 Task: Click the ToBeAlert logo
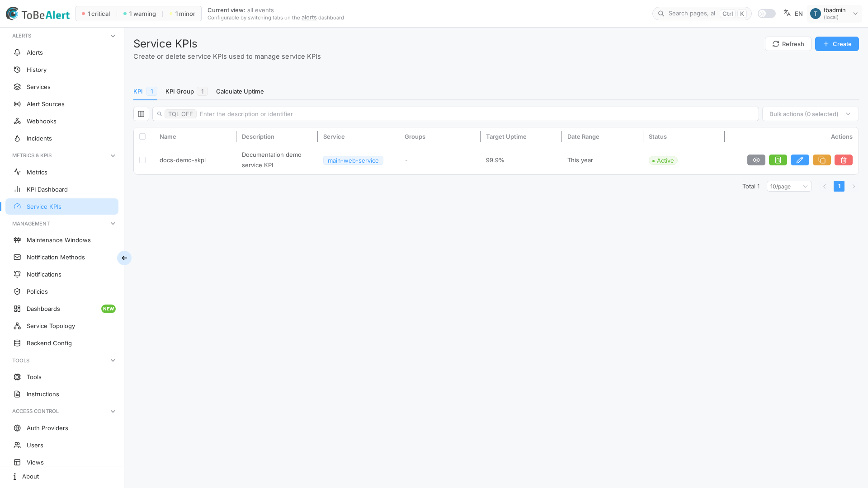click(x=38, y=14)
